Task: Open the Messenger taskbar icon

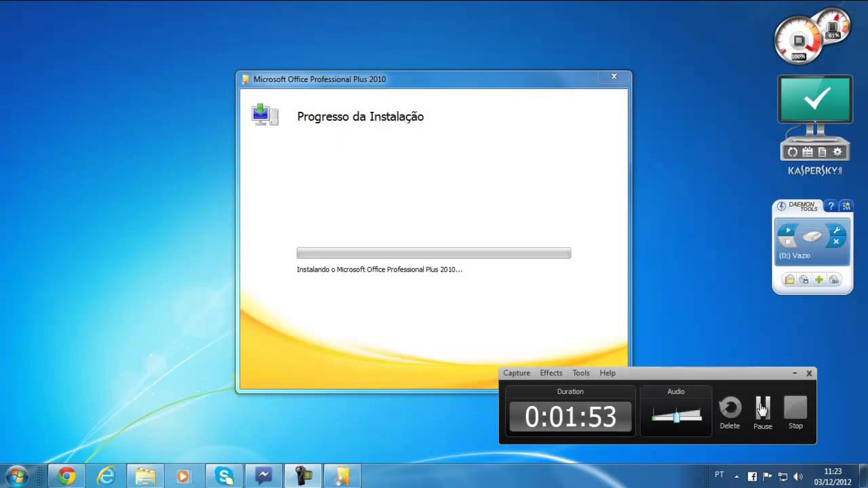Action: [x=264, y=476]
